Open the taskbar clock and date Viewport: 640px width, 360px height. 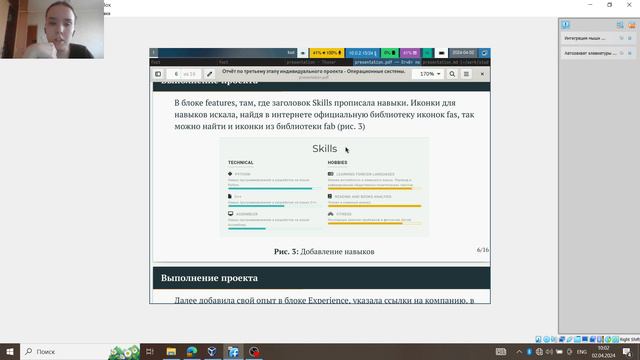[x=604, y=352]
